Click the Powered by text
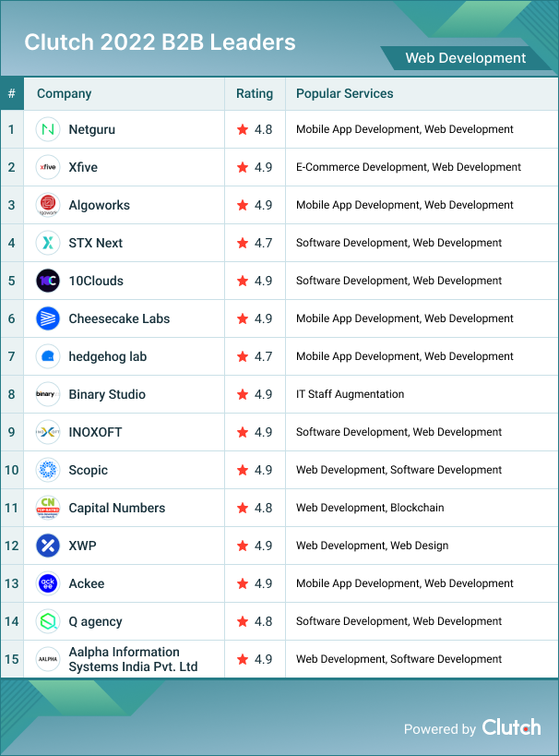559x756 pixels. point(439,729)
